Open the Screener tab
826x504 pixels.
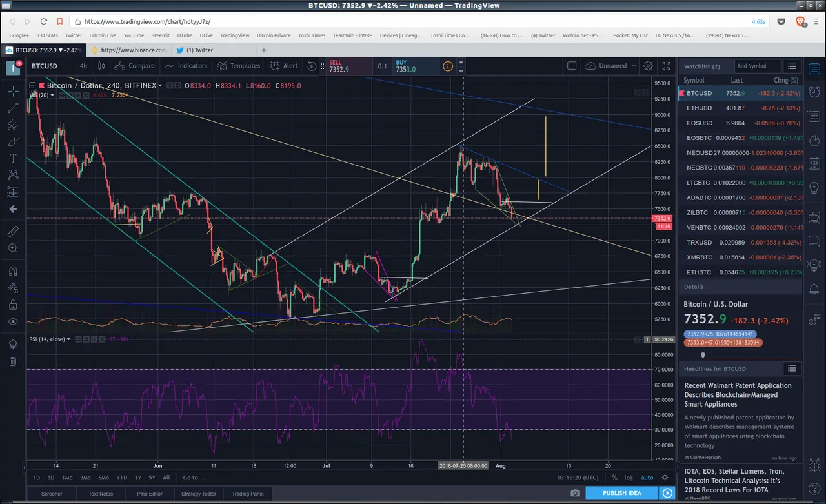(x=52, y=494)
